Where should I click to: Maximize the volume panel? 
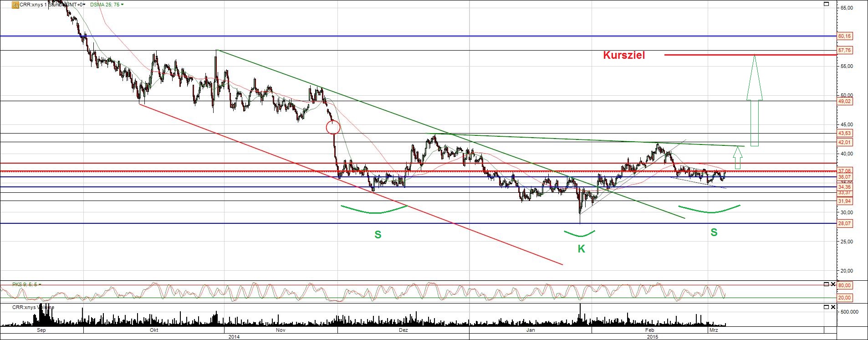coord(827,308)
